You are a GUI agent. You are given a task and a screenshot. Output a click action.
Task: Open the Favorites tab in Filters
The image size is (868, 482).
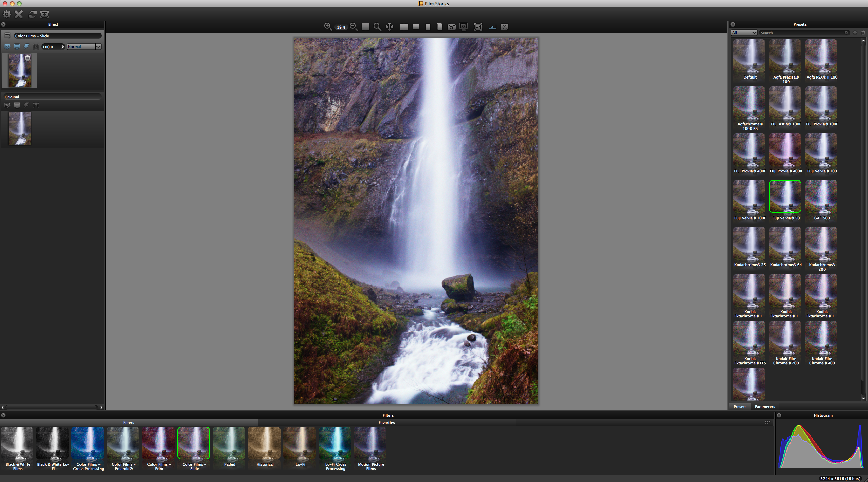(x=386, y=423)
